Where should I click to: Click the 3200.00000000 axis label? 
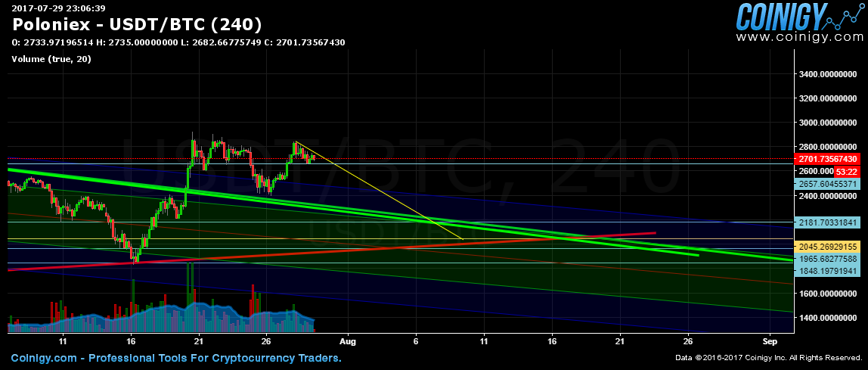828,98
